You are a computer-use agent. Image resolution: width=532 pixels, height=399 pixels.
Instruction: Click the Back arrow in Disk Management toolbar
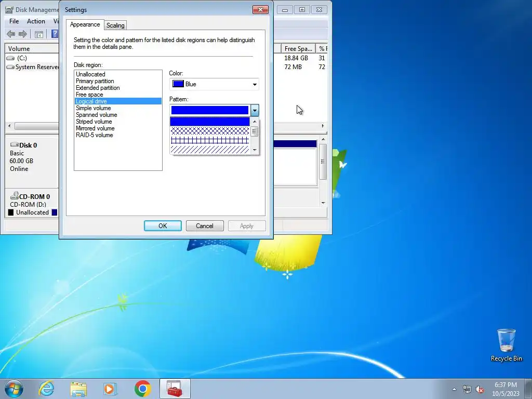[11, 34]
